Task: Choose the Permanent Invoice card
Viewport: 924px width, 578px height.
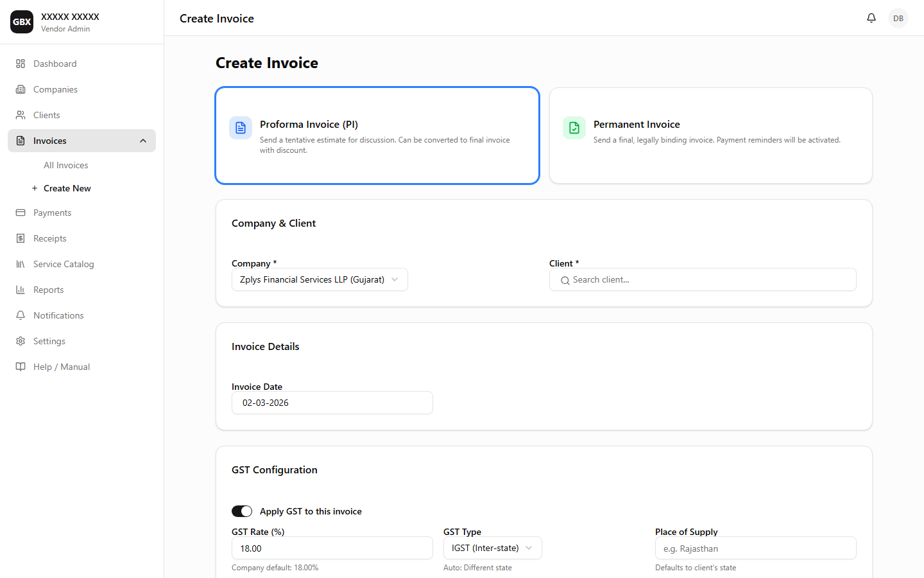Action: (711, 136)
